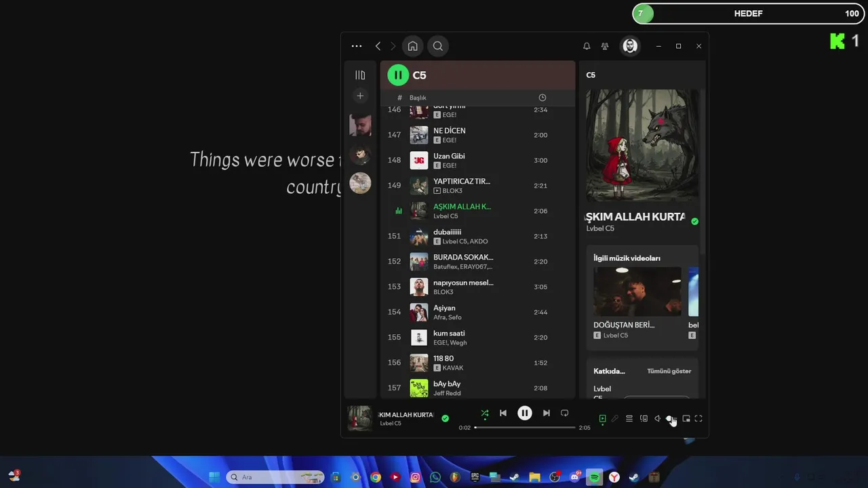
Task: Open artist link Afra, Sefo
Action: [448, 317]
